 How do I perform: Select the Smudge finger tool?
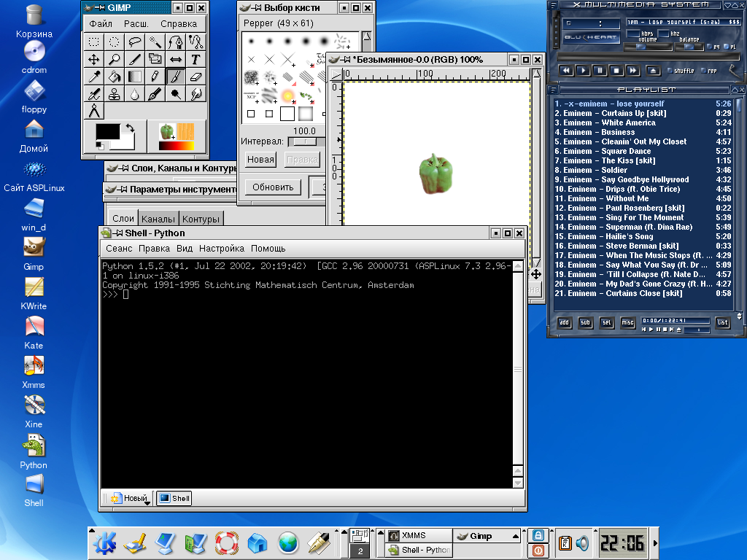point(196,94)
